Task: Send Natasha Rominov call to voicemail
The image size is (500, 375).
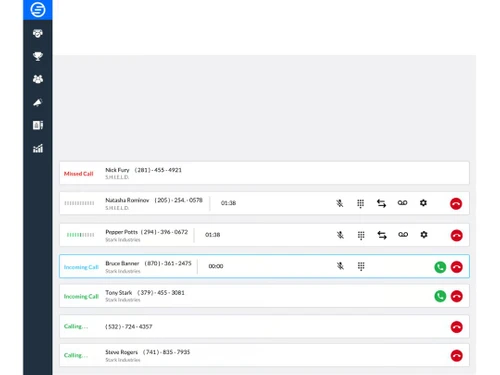Action: tap(402, 203)
